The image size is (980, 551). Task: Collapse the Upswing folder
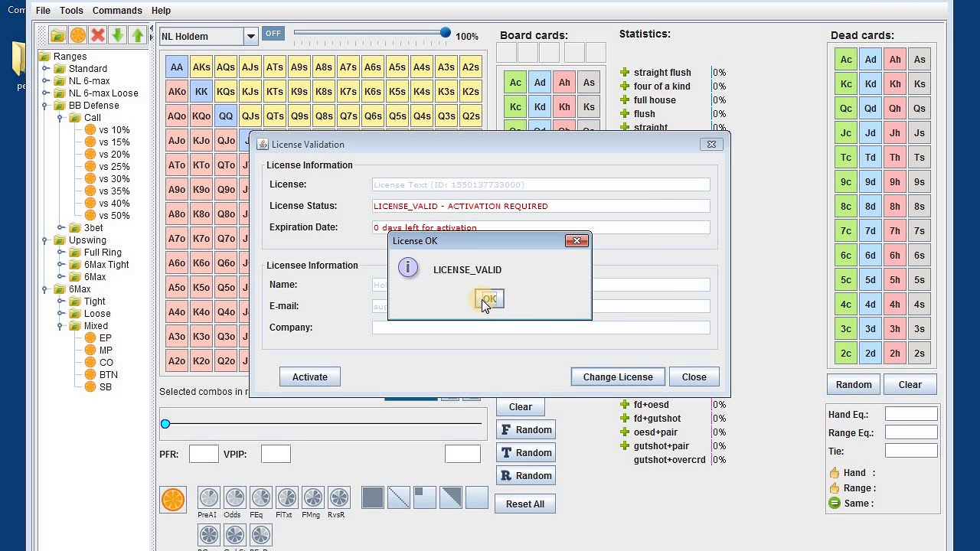point(45,240)
